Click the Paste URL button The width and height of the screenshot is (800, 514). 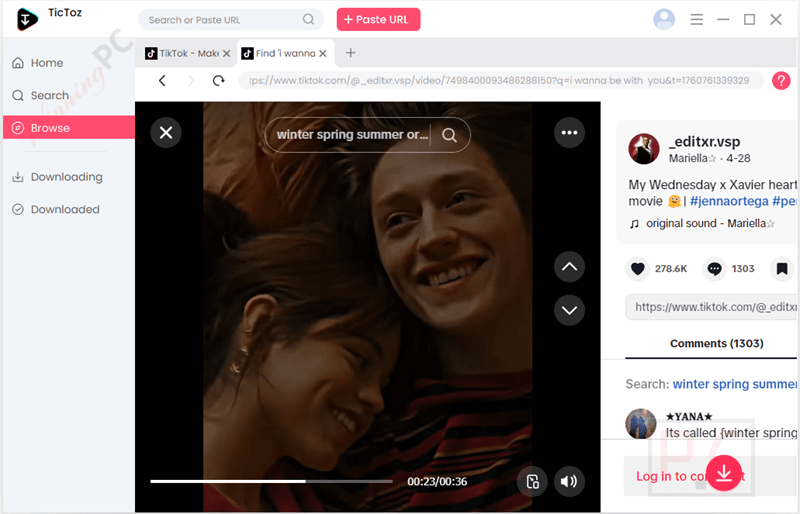pyautogui.click(x=378, y=19)
